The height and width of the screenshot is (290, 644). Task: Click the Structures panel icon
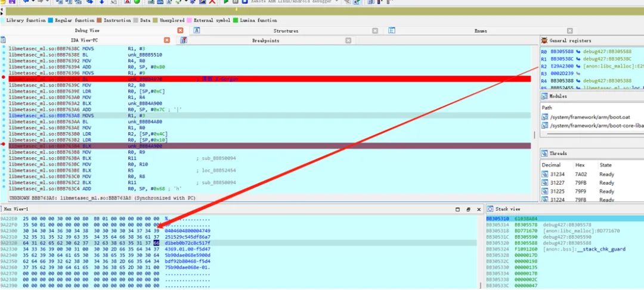pyautogui.click(x=197, y=30)
